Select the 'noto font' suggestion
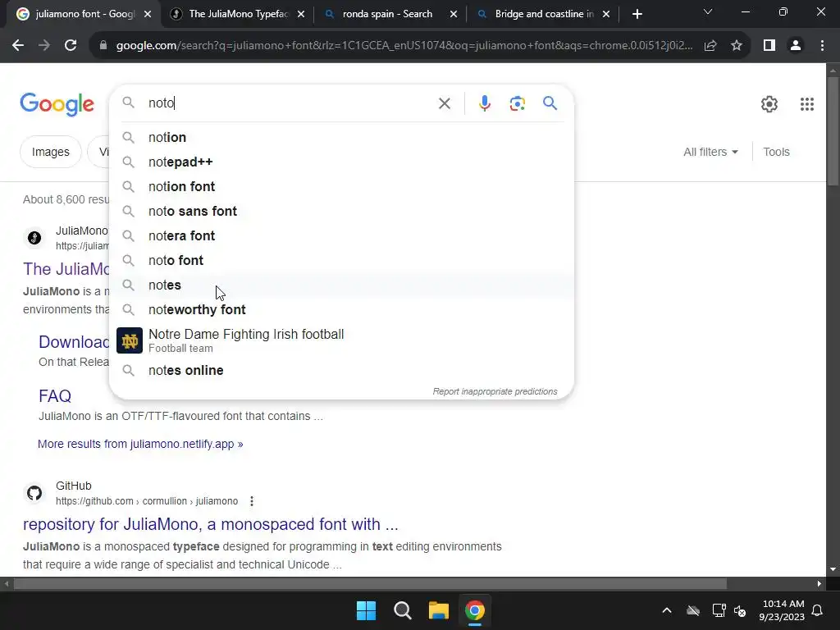840x630 pixels. tap(342, 261)
